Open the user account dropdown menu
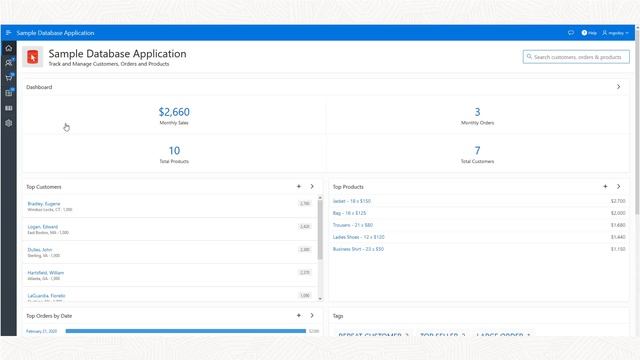640x360 pixels. click(x=616, y=33)
